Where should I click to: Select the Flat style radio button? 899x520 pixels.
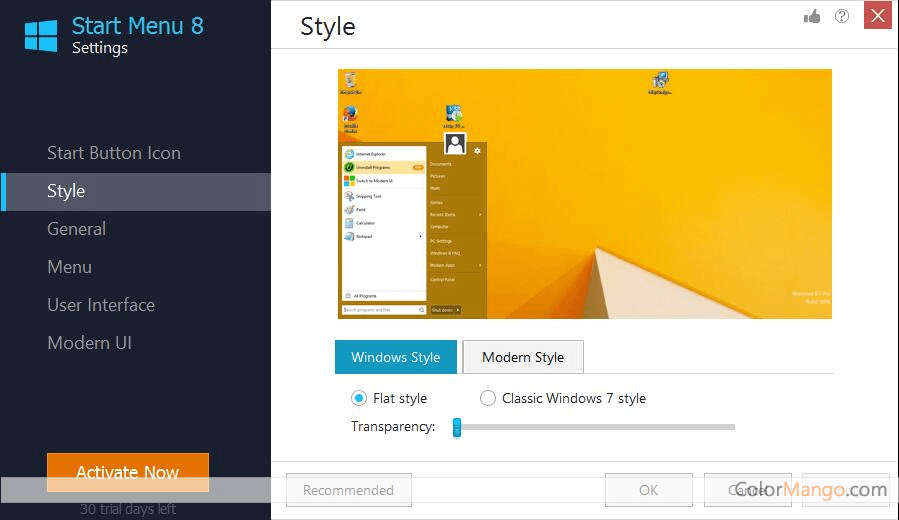[359, 398]
